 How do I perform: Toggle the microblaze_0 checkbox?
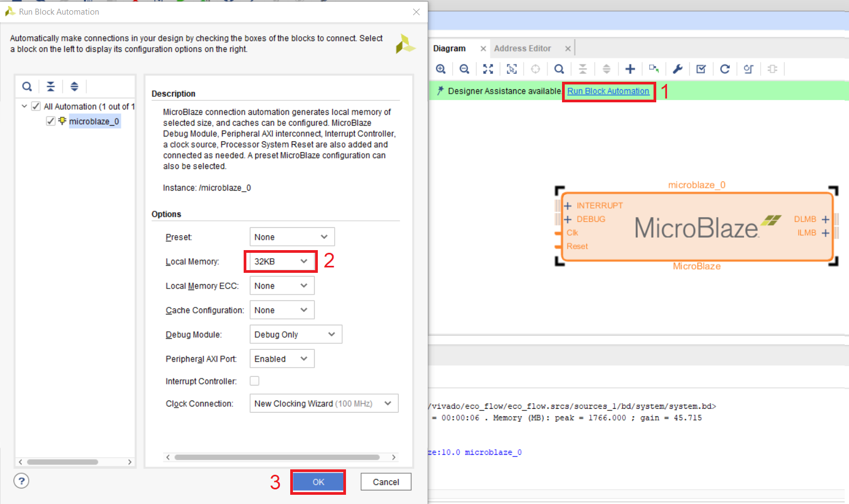tap(50, 121)
